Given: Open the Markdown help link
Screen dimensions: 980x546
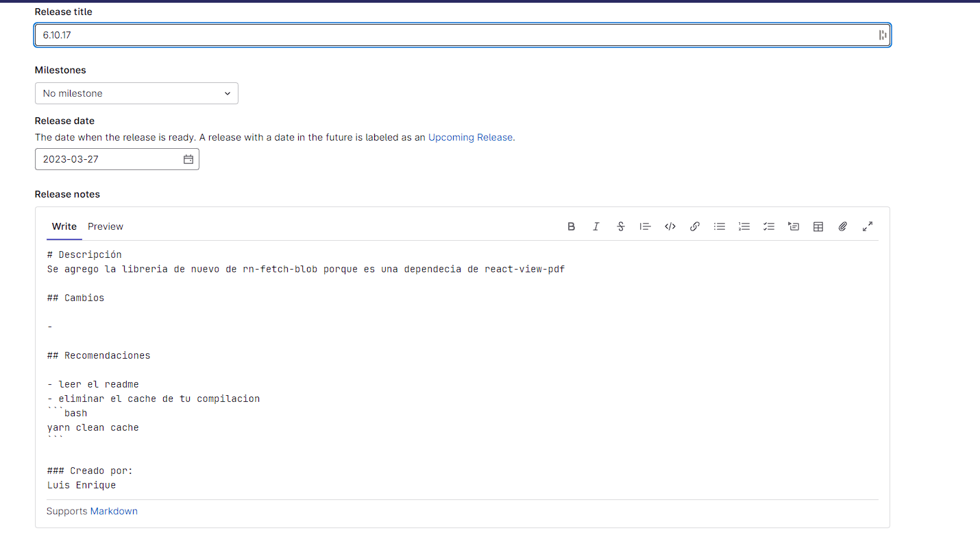Looking at the screenshot, I should 114,511.
